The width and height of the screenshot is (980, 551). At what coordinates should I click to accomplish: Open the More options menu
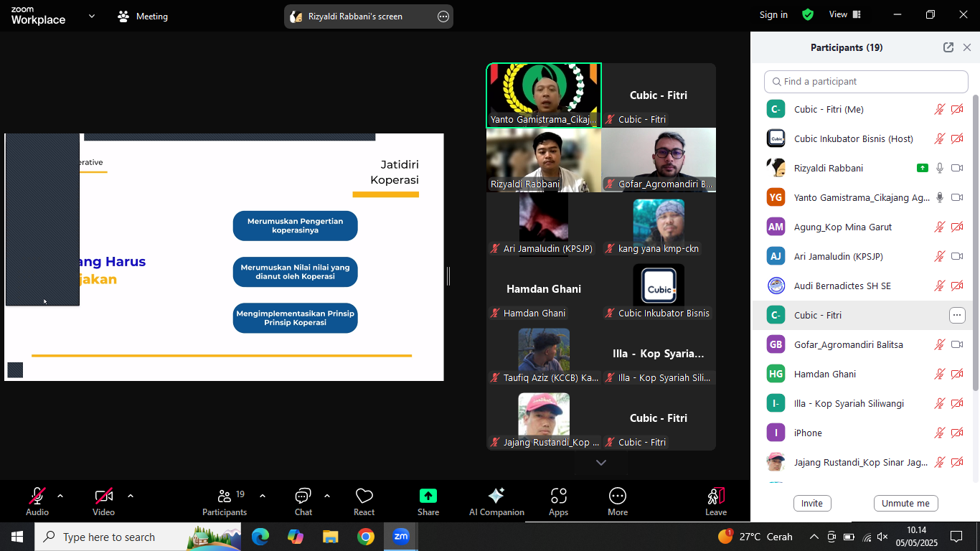coord(618,501)
